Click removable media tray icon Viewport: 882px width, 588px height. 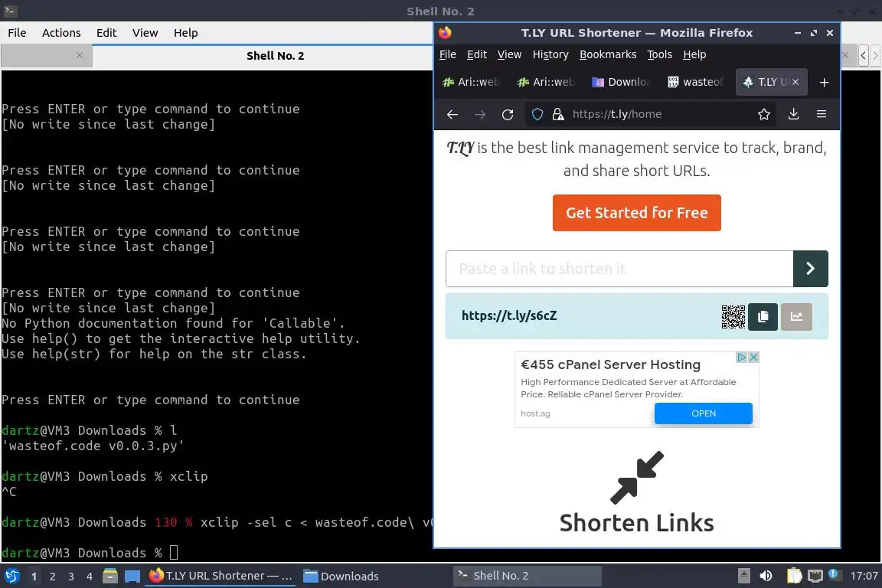tap(743, 576)
